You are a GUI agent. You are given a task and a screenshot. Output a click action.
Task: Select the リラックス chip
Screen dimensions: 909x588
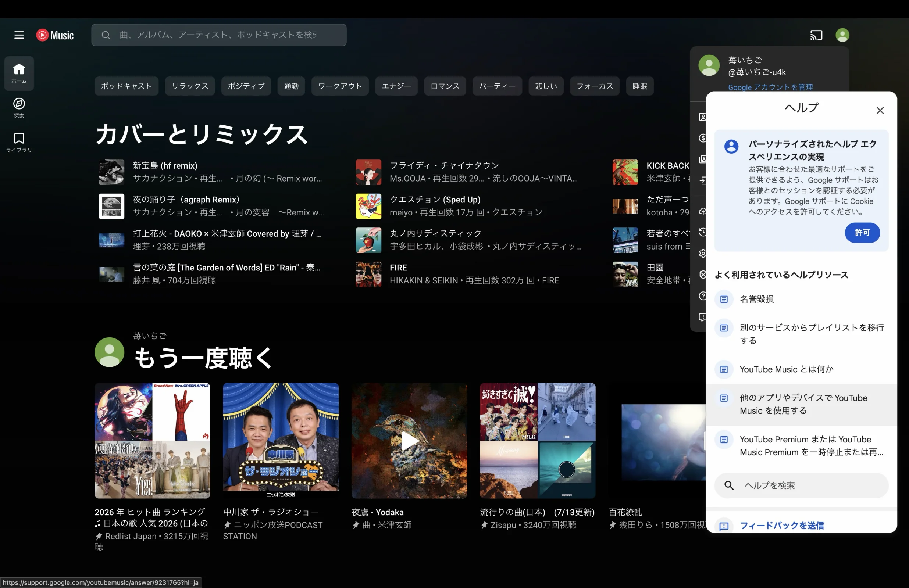[x=190, y=86]
